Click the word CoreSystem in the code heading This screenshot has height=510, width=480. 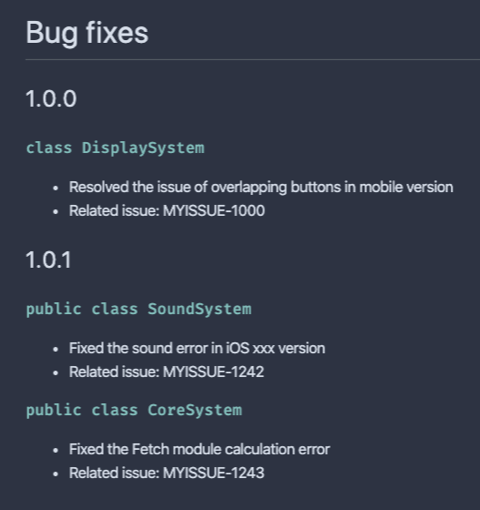[x=195, y=410]
